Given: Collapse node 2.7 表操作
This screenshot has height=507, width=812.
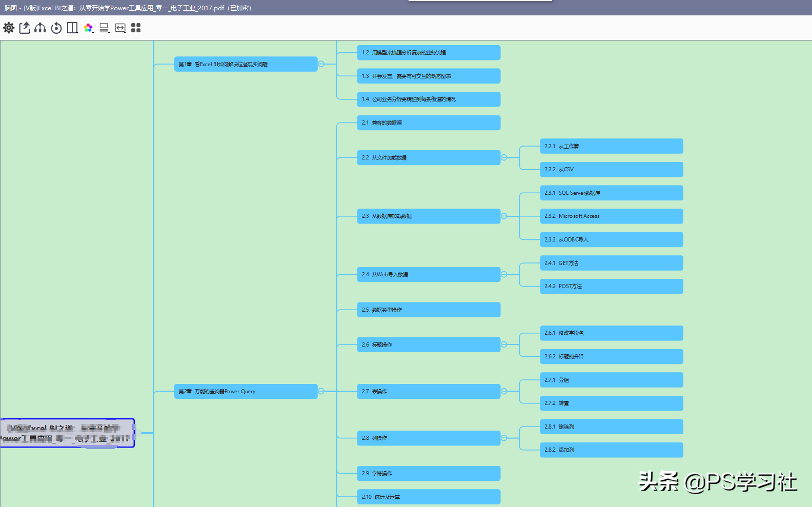Looking at the screenshot, I should pyautogui.click(x=504, y=391).
